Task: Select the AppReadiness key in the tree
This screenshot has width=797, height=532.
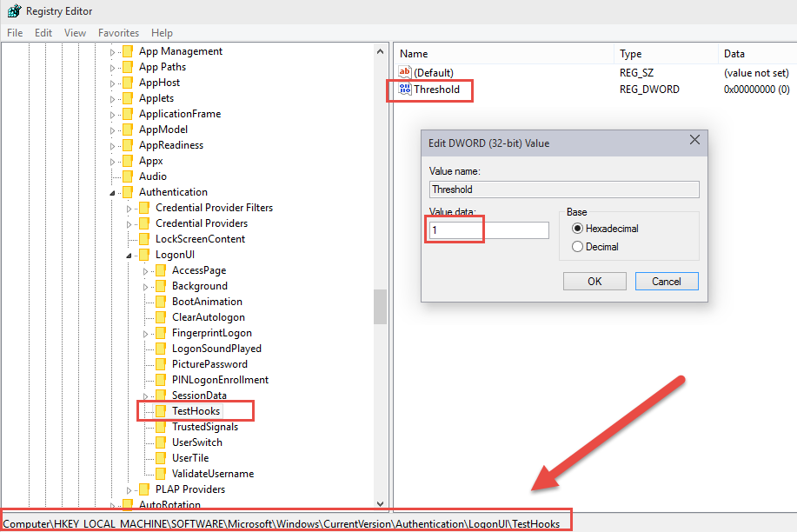Action: click(171, 145)
